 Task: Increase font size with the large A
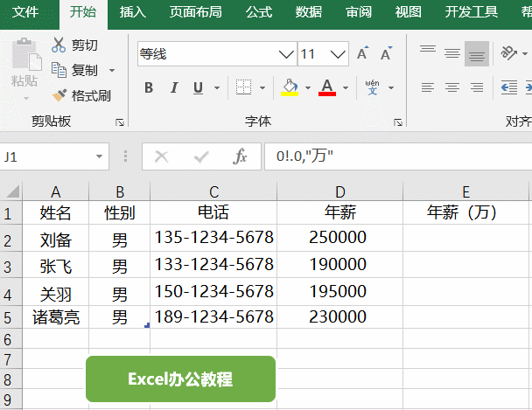tap(362, 54)
